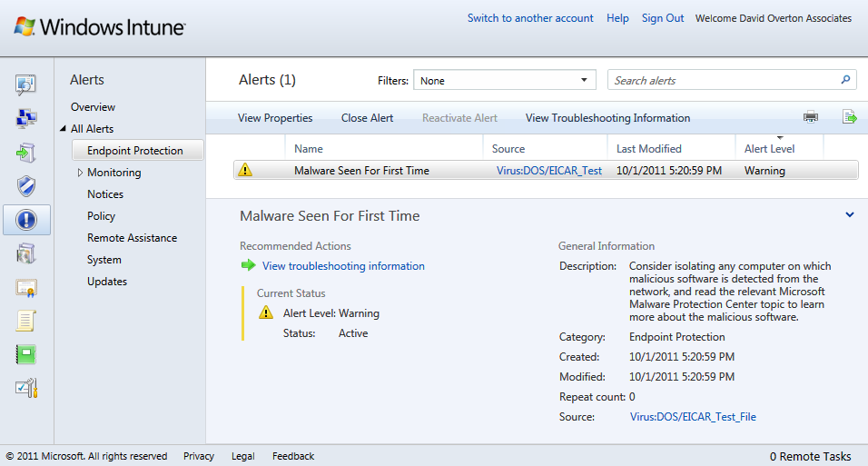The width and height of the screenshot is (868, 466).
Task: Select Endpoint Protection in the alerts tree
Action: click(x=138, y=150)
